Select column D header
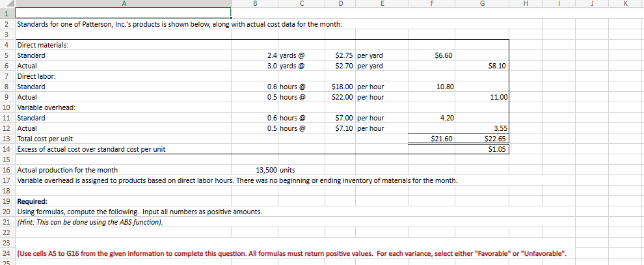 click(341, 4)
